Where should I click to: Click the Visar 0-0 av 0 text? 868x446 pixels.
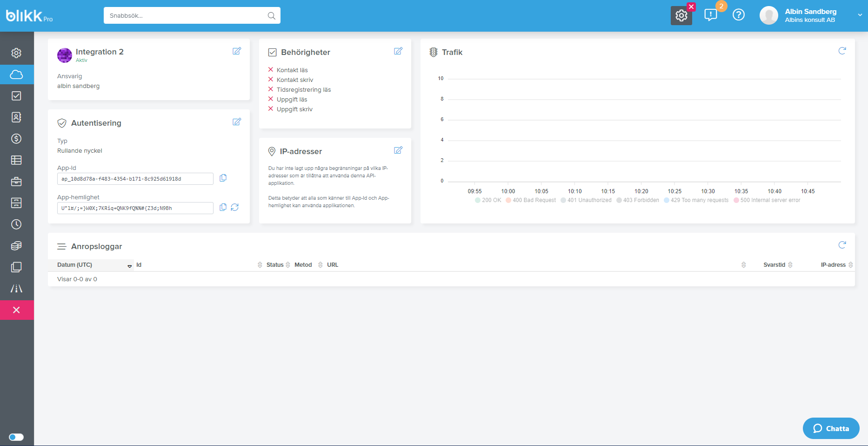(77, 279)
